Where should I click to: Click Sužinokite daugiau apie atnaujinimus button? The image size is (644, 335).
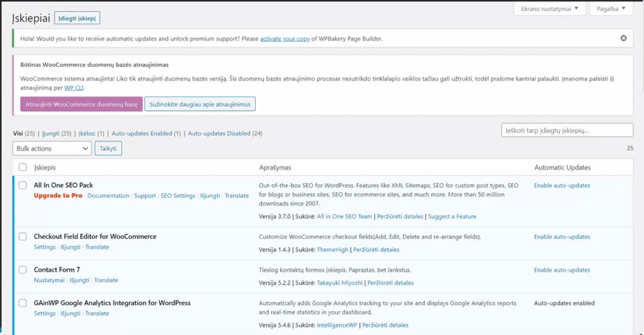200,104
